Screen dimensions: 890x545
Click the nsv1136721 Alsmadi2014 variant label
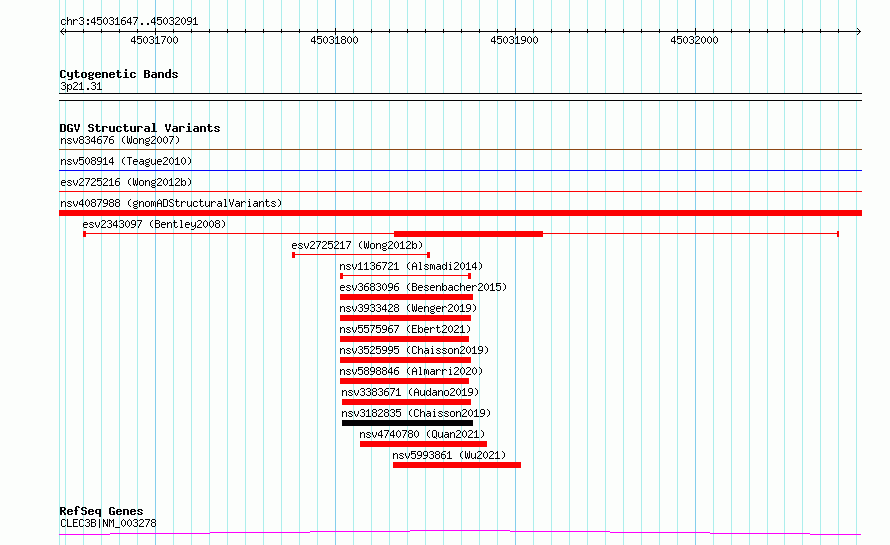[x=411, y=266]
